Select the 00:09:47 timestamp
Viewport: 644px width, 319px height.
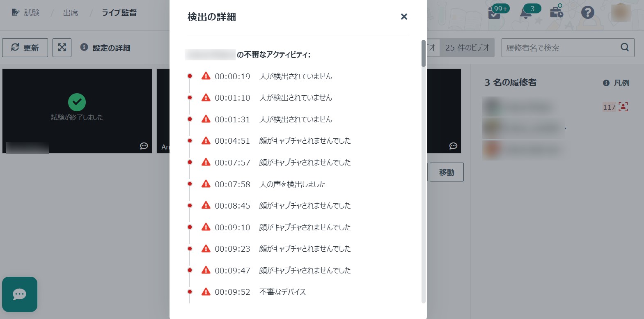pos(232,271)
